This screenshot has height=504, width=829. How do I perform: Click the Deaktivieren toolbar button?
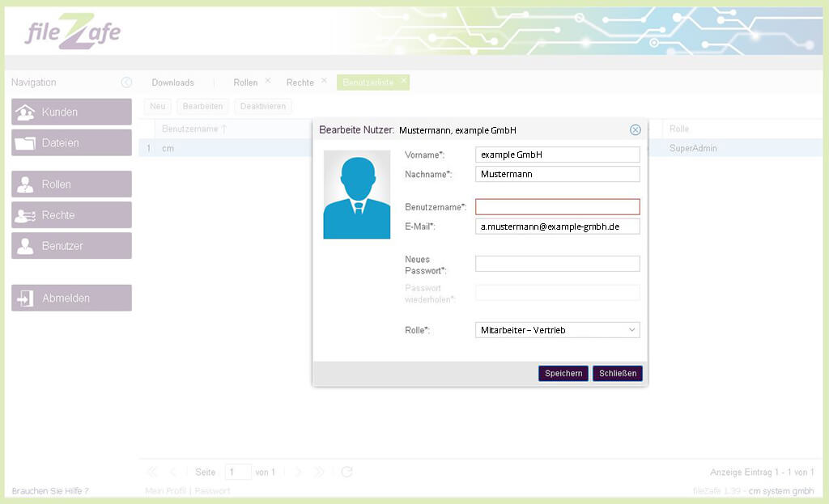(263, 106)
